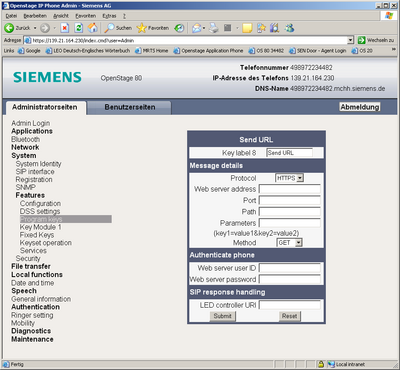Open the Date and time link

tap(33, 283)
